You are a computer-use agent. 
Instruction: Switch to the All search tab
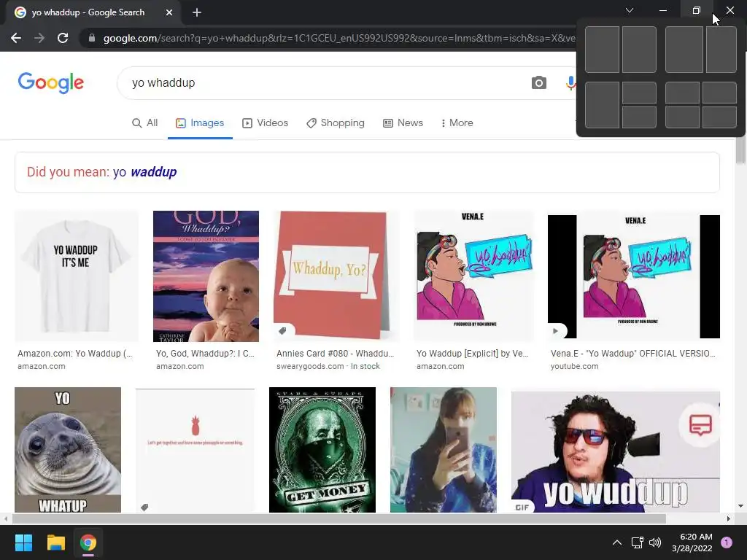tap(145, 122)
